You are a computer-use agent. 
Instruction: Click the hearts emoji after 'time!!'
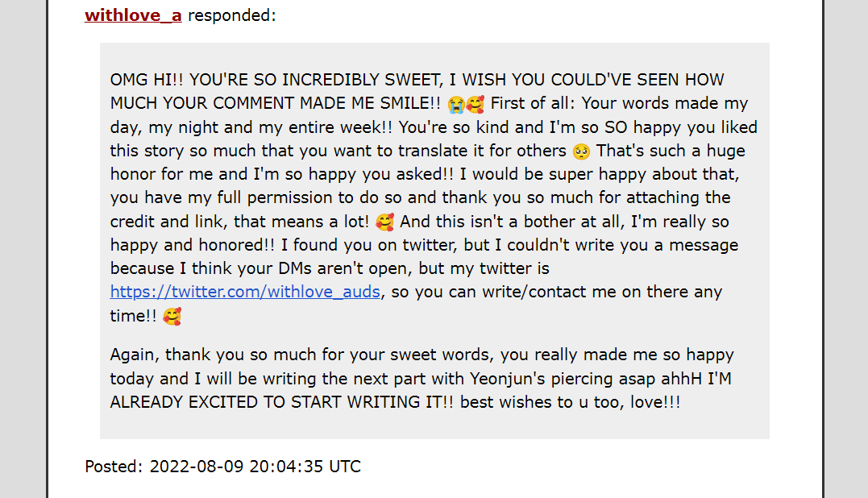pyautogui.click(x=172, y=317)
